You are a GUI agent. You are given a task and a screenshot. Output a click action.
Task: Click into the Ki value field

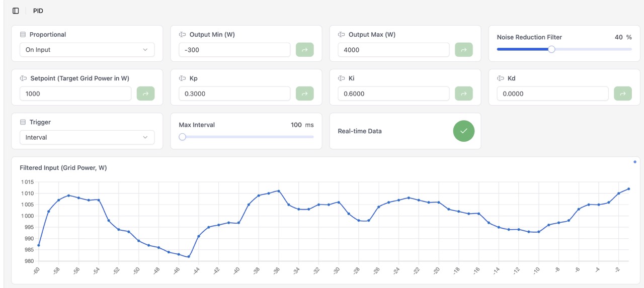pos(393,93)
